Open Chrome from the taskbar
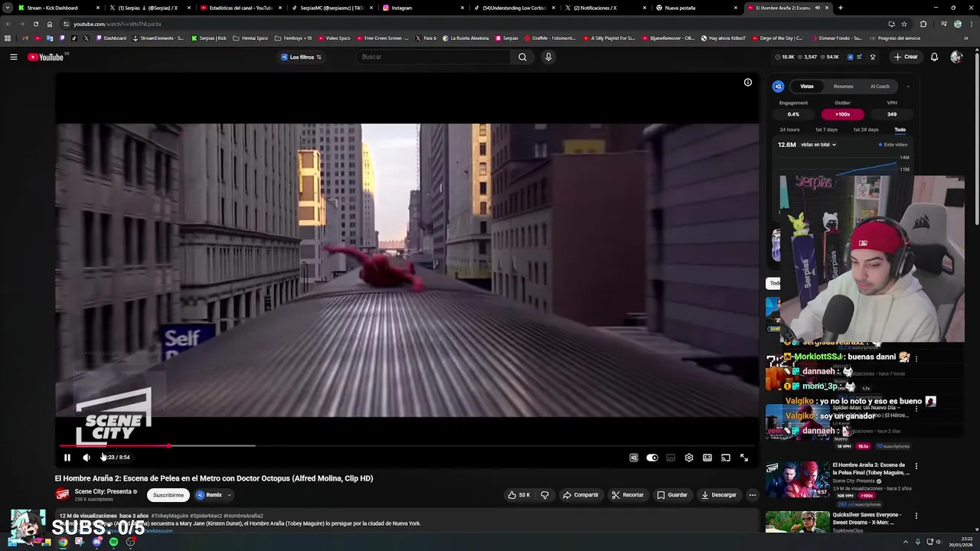Image resolution: width=980 pixels, height=551 pixels. pos(63,542)
